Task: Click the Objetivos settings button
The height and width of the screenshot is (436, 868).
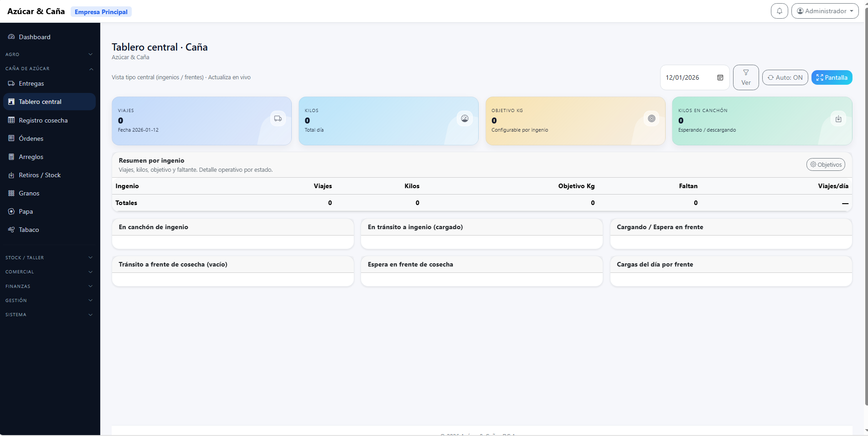Action: tap(825, 164)
